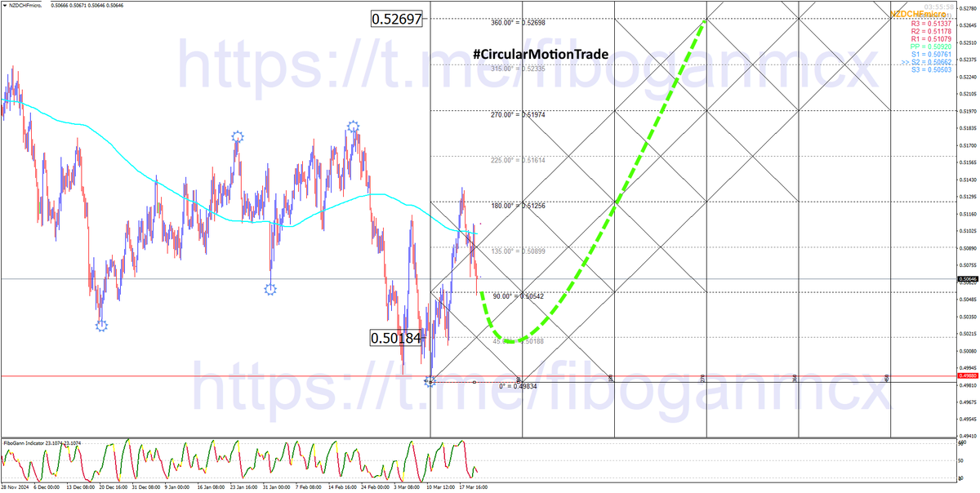Click the PP = 0.50920 pivot label

pyautogui.click(x=931, y=47)
